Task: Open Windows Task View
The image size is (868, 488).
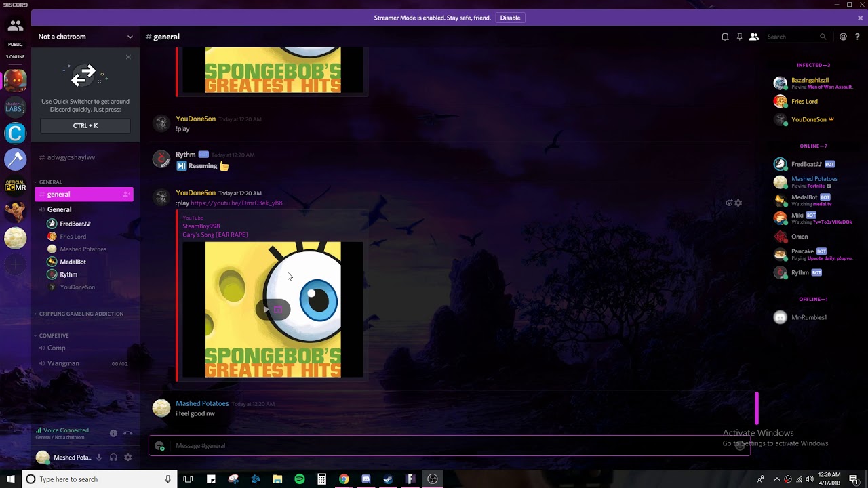Action: [x=188, y=479]
